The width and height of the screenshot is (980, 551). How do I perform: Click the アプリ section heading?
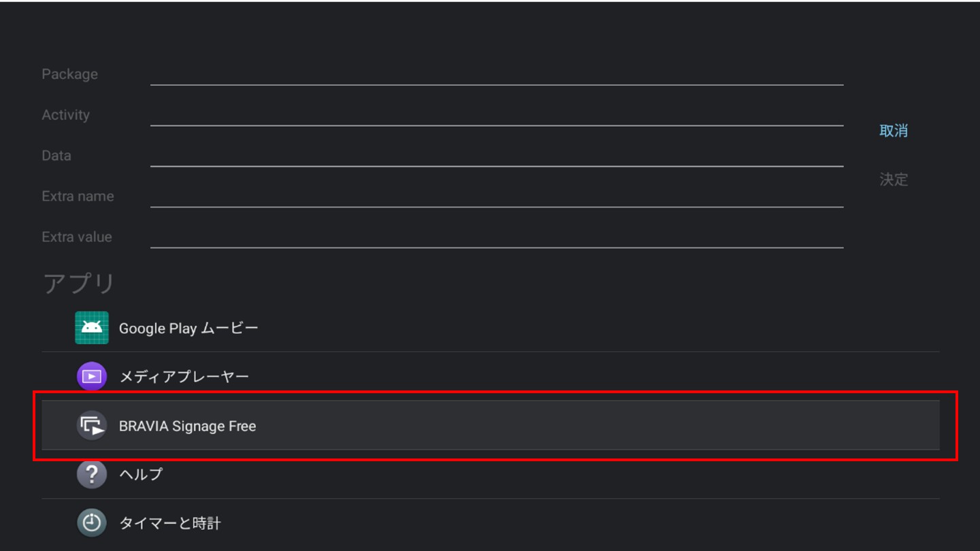pyautogui.click(x=79, y=284)
